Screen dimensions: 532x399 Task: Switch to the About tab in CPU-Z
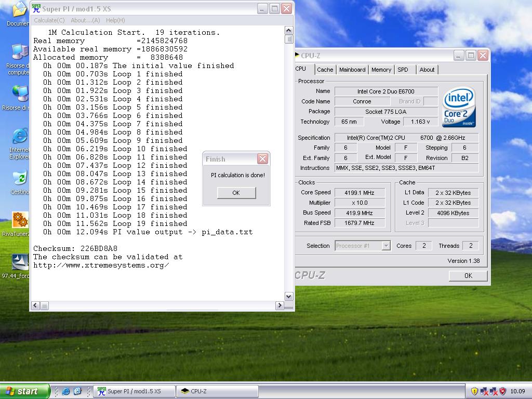(427, 70)
